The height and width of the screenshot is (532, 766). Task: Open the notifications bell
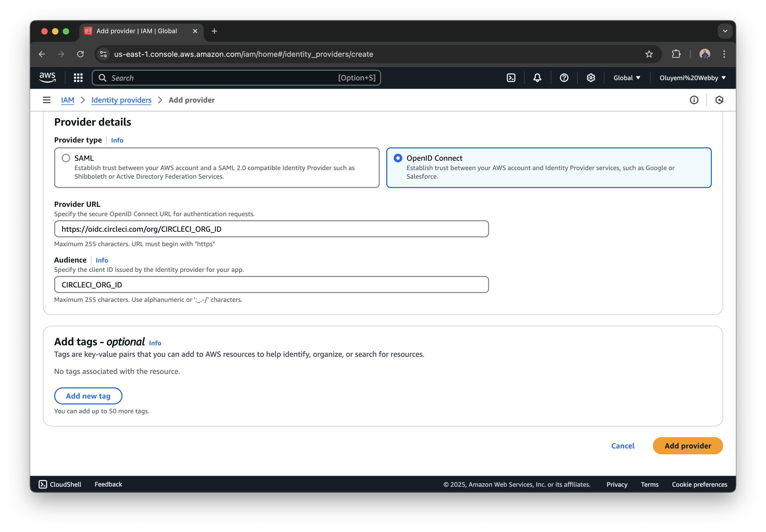537,78
